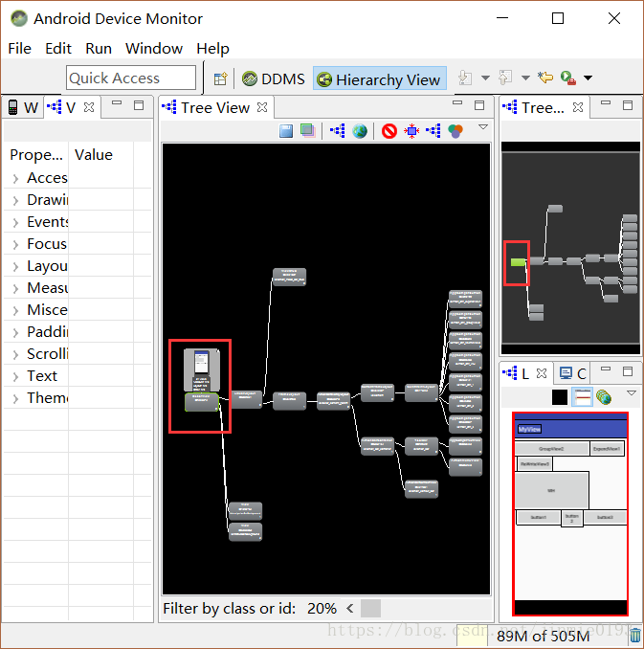Close the View Properties tab

pyautogui.click(x=89, y=107)
